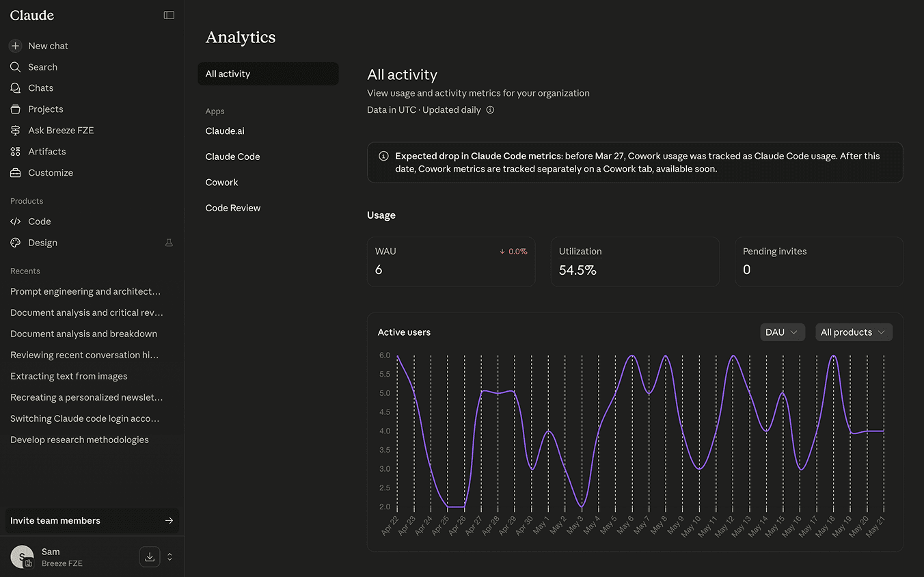Click the Search magnifier icon

[x=15, y=67]
